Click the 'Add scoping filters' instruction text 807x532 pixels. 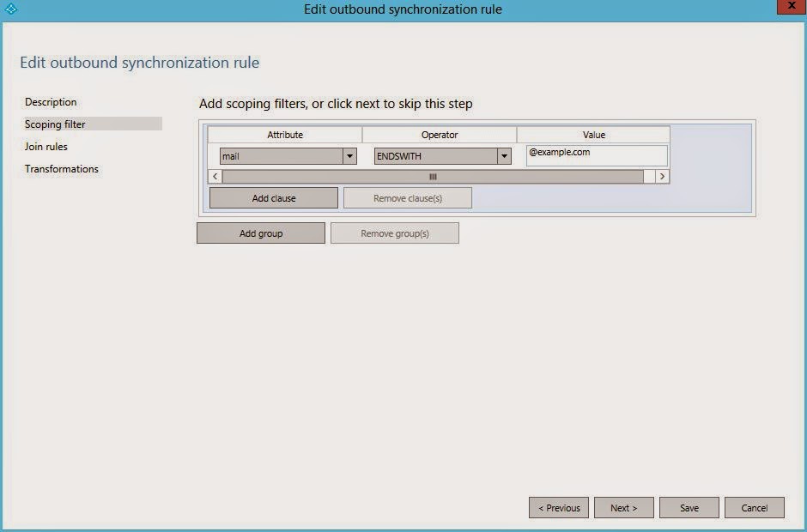click(x=336, y=104)
